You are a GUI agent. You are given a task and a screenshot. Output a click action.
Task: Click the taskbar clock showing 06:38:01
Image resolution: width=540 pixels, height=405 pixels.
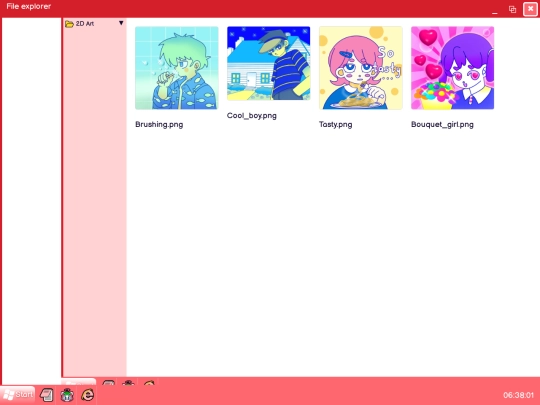point(518,395)
